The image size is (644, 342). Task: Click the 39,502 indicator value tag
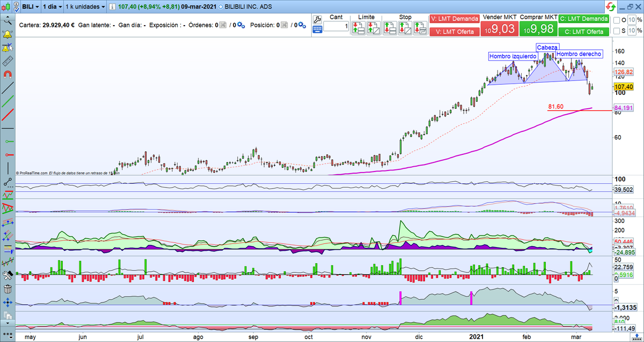tap(624, 189)
